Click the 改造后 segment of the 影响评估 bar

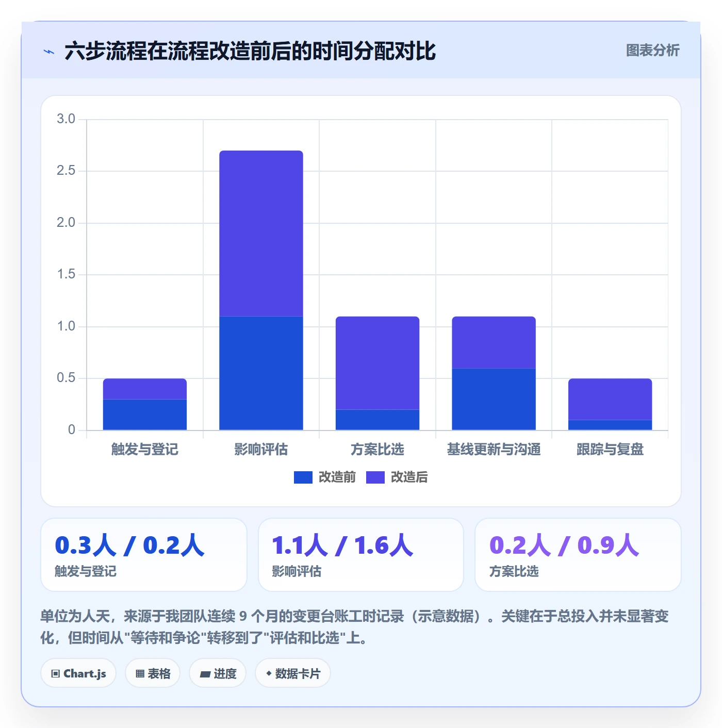261,234
